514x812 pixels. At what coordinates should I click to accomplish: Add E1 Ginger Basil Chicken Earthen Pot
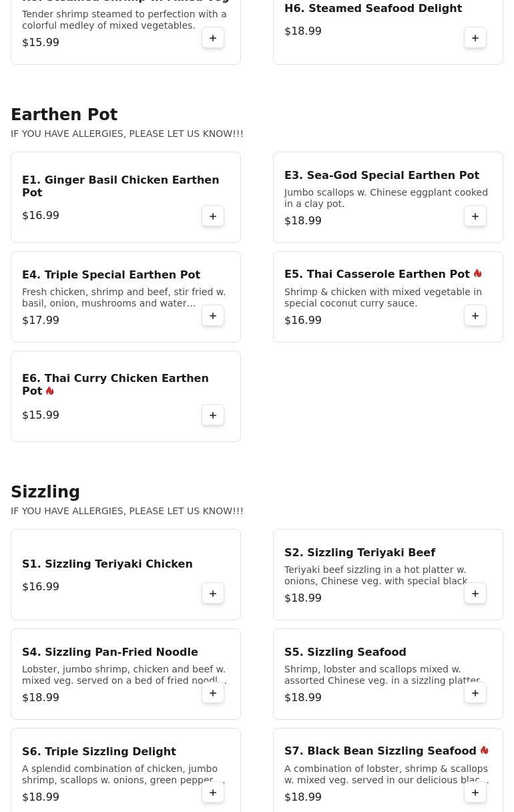click(213, 216)
